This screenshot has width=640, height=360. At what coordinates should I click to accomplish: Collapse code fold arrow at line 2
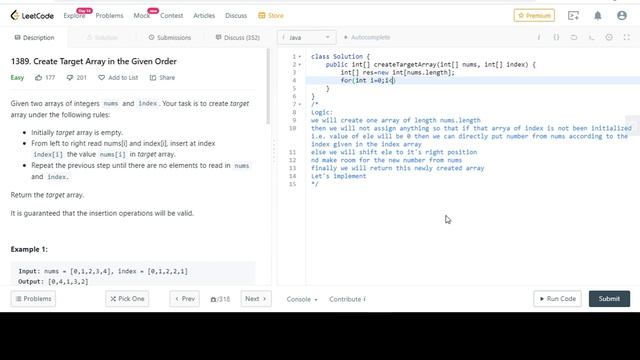pyautogui.click(x=300, y=64)
